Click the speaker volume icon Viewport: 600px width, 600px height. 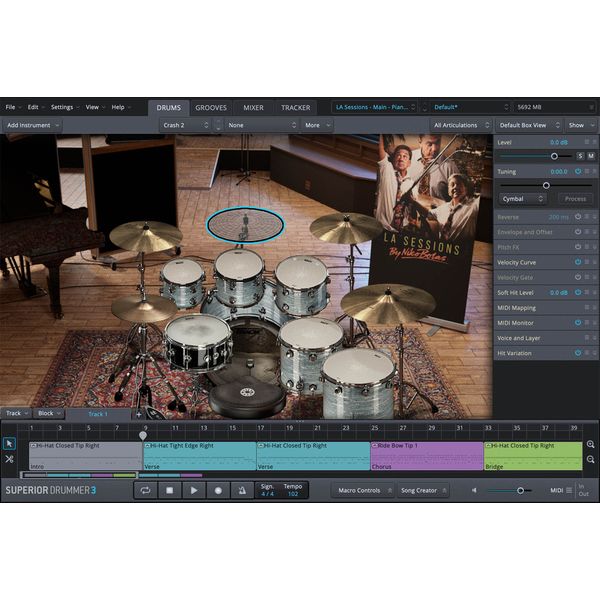(x=474, y=490)
